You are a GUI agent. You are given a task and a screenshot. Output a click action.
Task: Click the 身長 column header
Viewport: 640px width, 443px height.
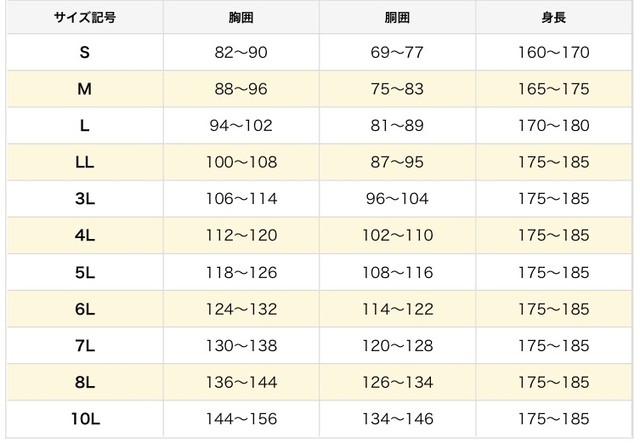(553, 18)
